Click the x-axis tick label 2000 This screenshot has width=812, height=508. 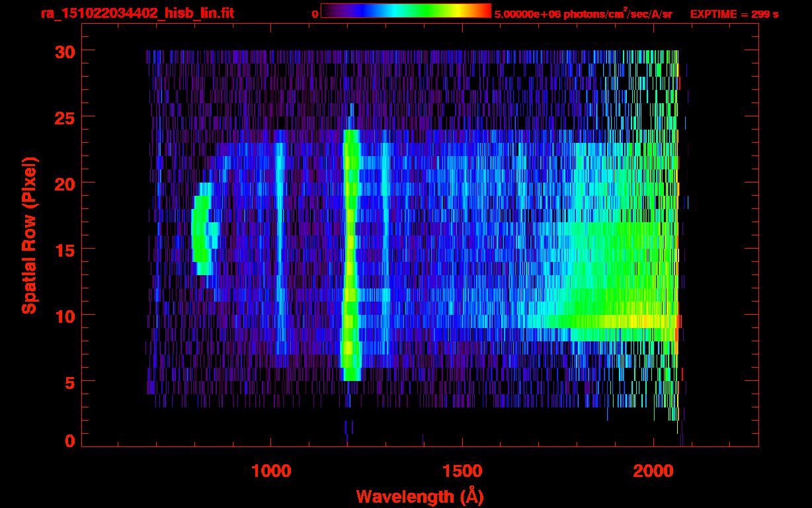[653, 471]
